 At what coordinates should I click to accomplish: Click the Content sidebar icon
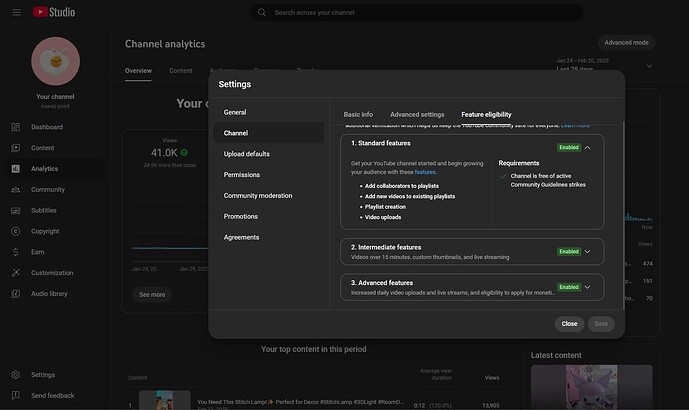coord(16,148)
